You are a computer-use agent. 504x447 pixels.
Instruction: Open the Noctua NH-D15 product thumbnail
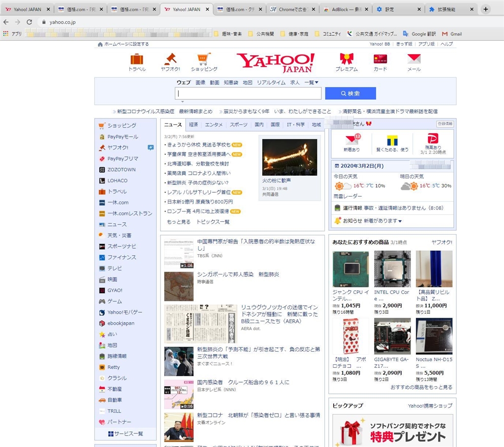point(434,336)
